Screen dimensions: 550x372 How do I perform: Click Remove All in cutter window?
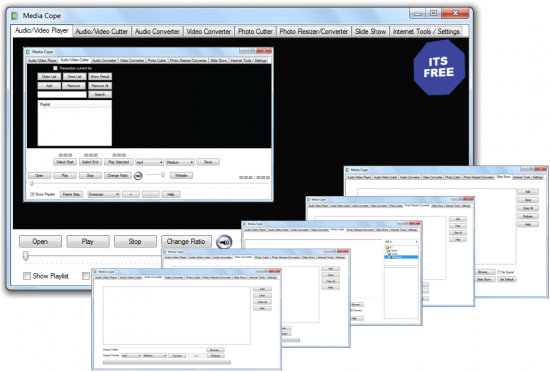[x=100, y=86]
